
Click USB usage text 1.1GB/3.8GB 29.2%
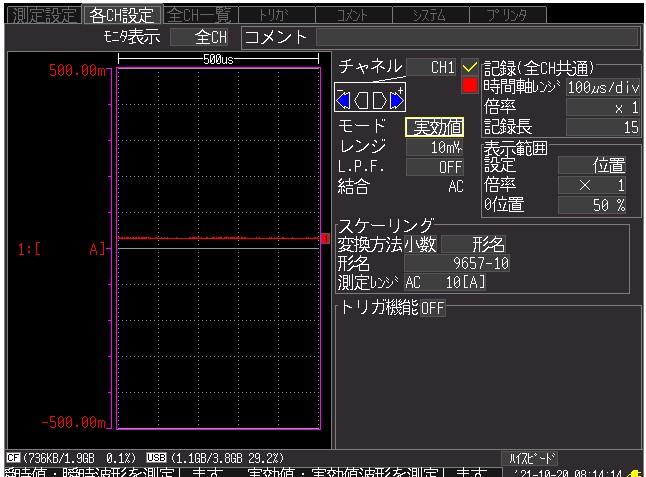click(227, 458)
